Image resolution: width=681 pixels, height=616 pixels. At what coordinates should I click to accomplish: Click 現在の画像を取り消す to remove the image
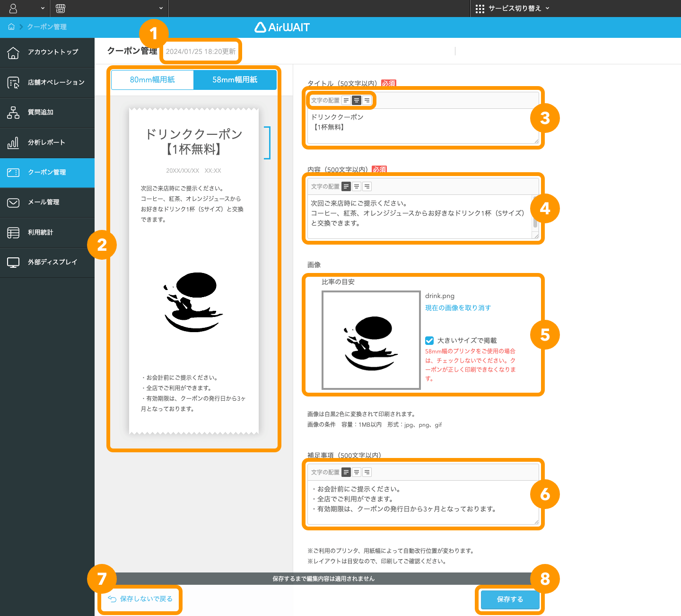pos(457,308)
